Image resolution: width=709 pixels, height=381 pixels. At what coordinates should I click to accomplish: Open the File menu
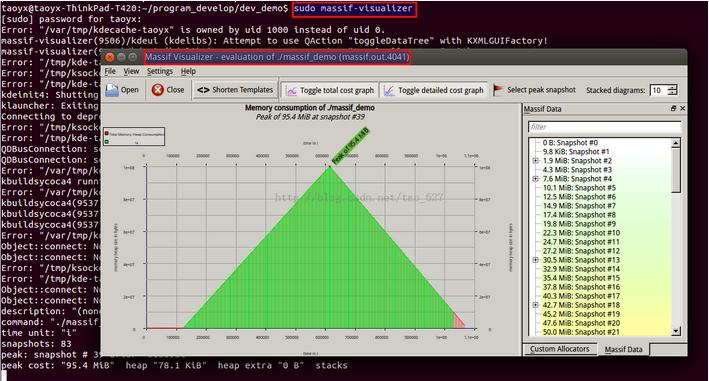point(110,71)
